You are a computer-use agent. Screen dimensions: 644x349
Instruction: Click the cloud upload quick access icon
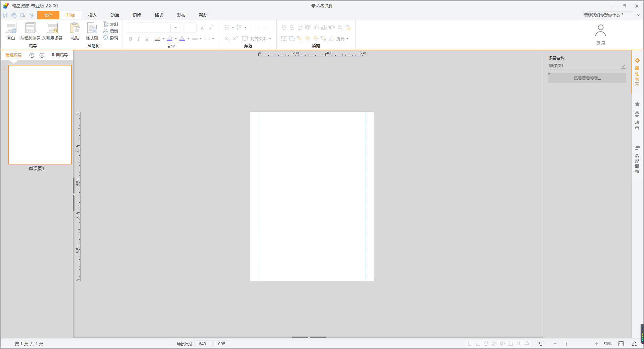14,15
